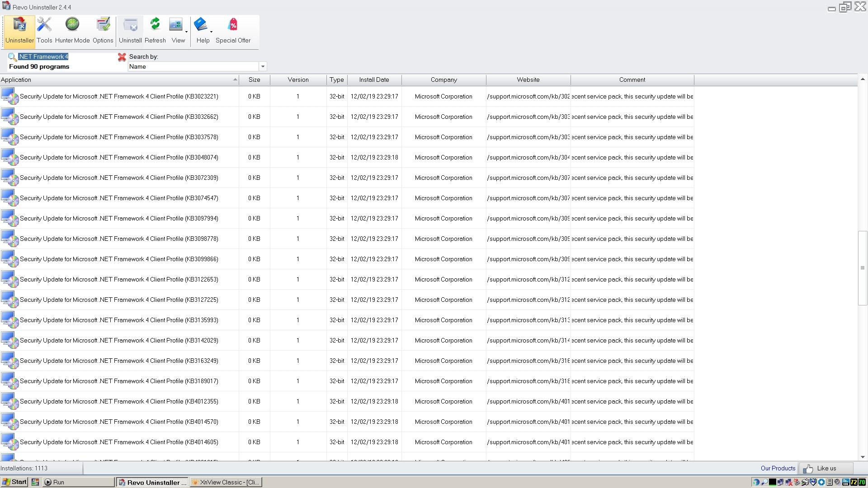Open the Search by Name combo box
868x488 pixels.
click(262, 66)
